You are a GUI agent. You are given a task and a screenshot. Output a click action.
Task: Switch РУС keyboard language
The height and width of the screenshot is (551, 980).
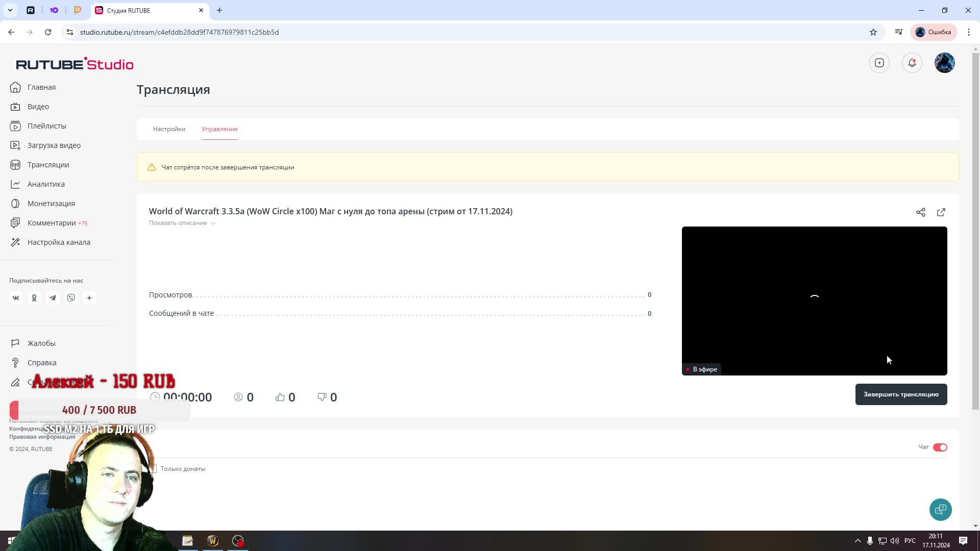(x=910, y=541)
